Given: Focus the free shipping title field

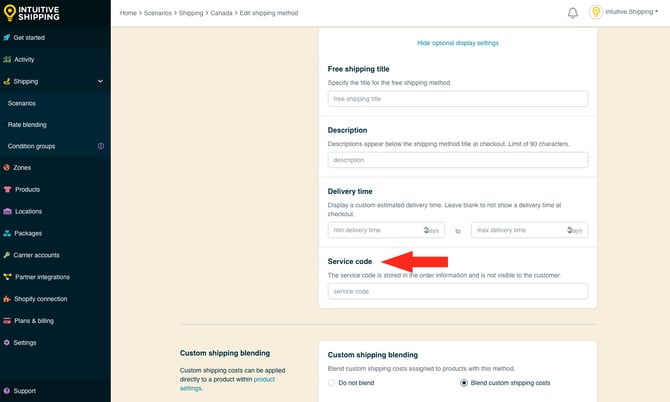Looking at the screenshot, I should (458, 99).
